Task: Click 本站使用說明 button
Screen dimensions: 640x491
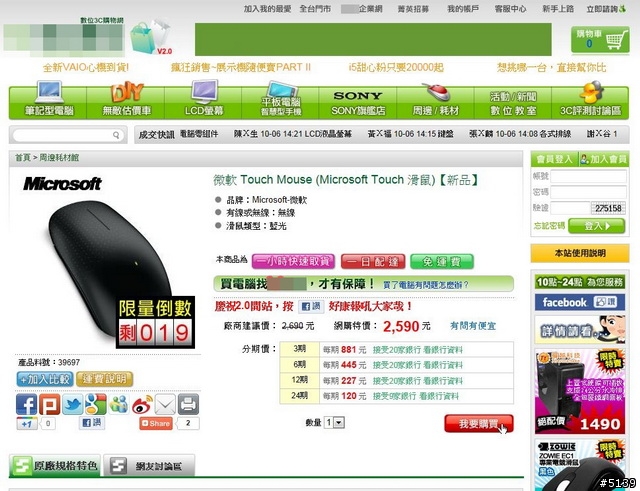Action: pos(580,253)
